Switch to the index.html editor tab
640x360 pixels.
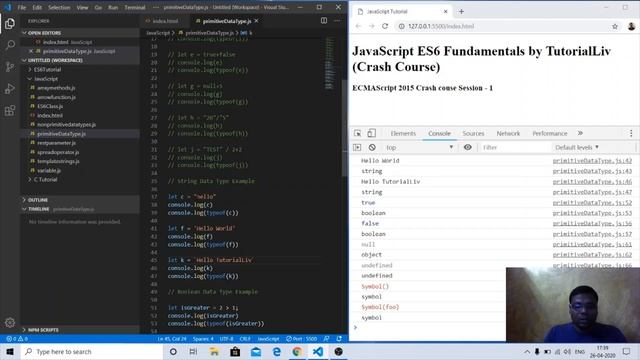point(165,21)
